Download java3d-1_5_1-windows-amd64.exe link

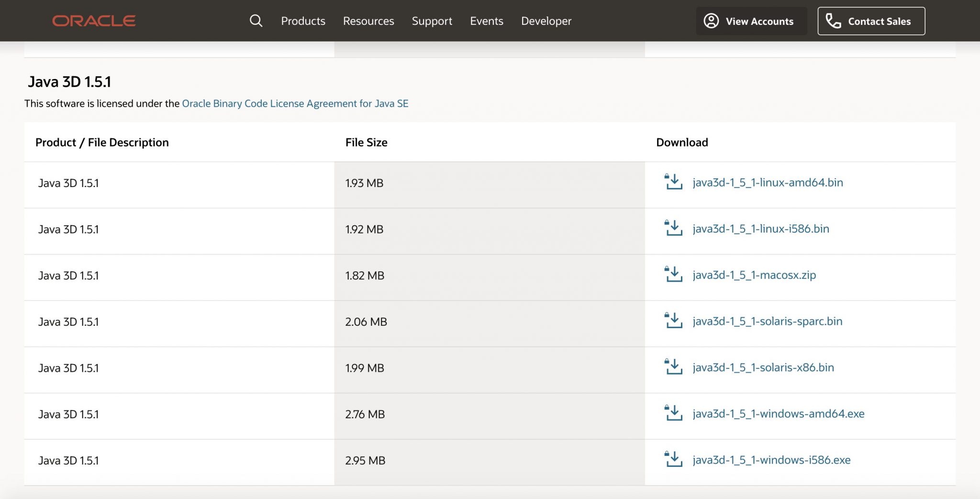tap(778, 414)
